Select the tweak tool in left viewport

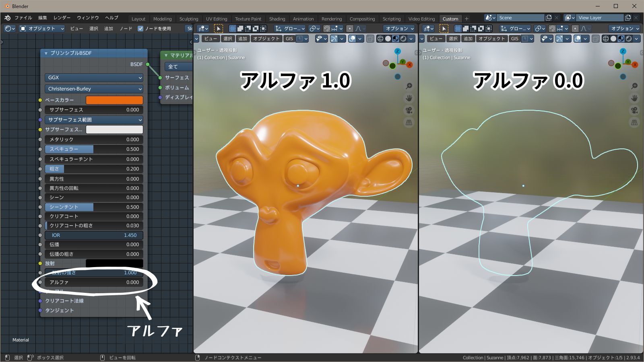tap(218, 29)
